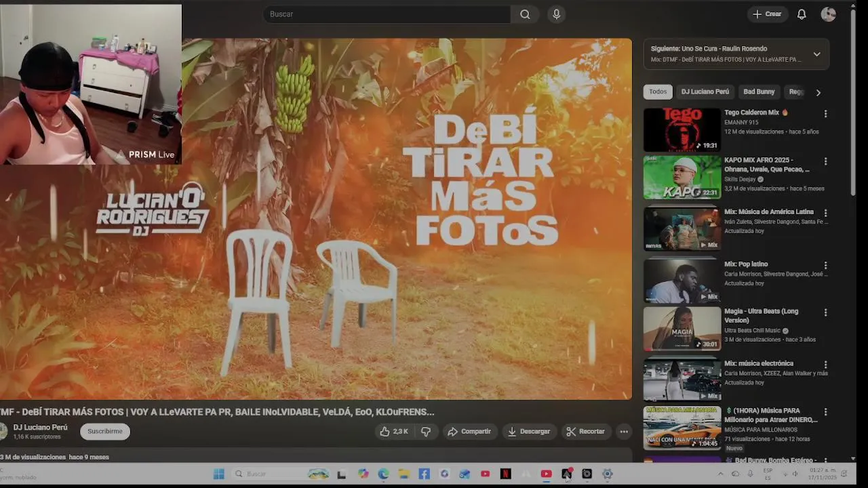Select the Todos filter chip
868x488 pixels.
(658, 92)
